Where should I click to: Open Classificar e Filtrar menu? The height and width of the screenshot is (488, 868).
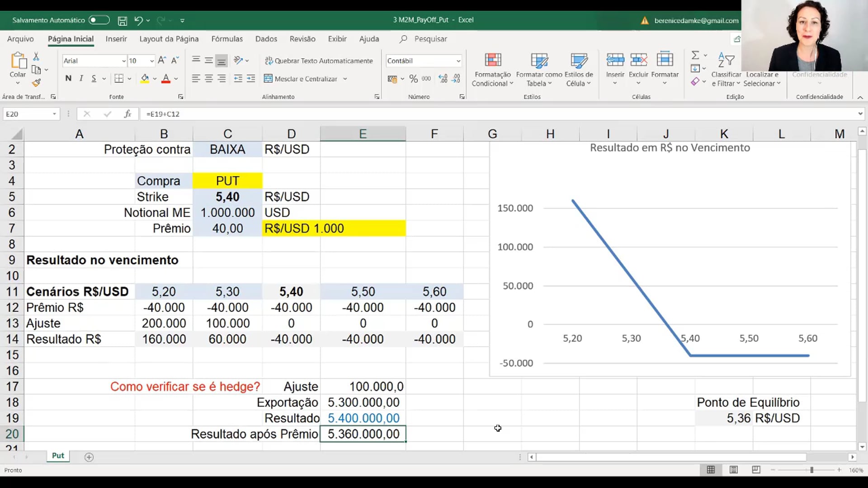pos(726,70)
